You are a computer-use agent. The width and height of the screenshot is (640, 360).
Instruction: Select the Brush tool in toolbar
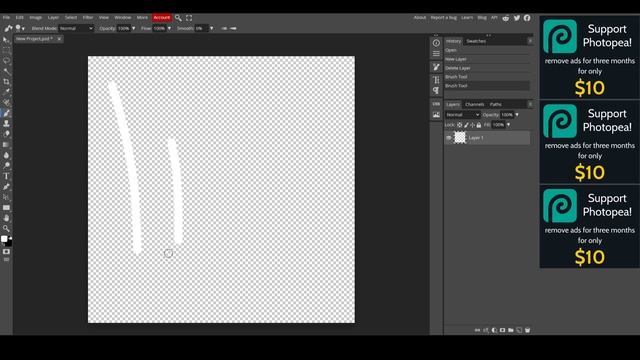pos(6,113)
